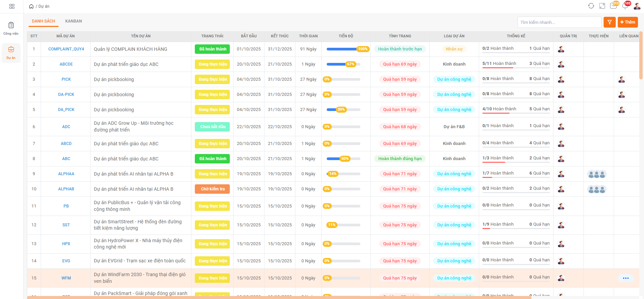Switch to the KANBAN tab

(73, 21)
